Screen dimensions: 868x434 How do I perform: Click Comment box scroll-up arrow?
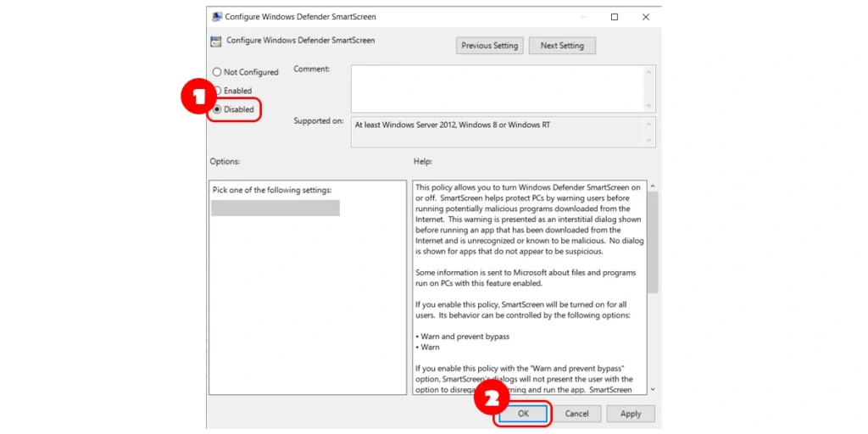click(649, 71)
